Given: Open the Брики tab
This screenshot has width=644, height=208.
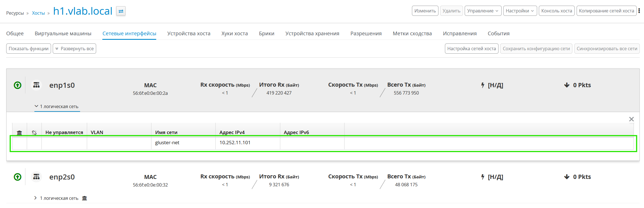Looking at the screenshot, I should tap(267, 33).
